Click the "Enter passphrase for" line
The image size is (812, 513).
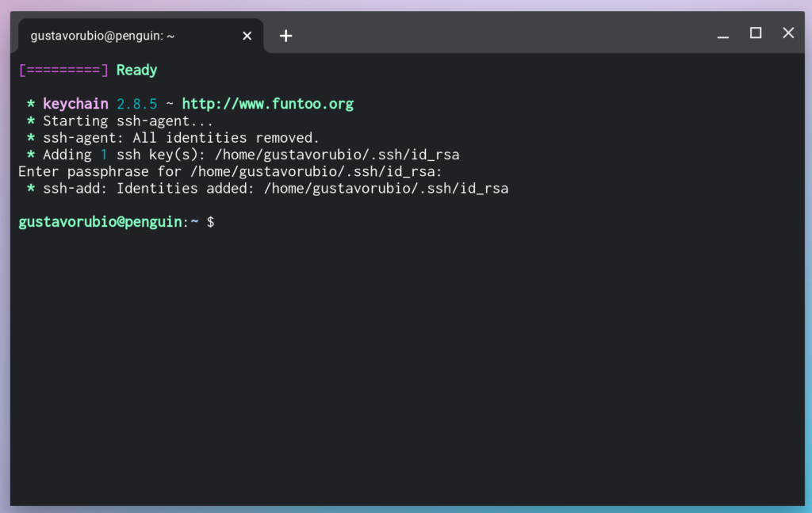coord(231,171)
